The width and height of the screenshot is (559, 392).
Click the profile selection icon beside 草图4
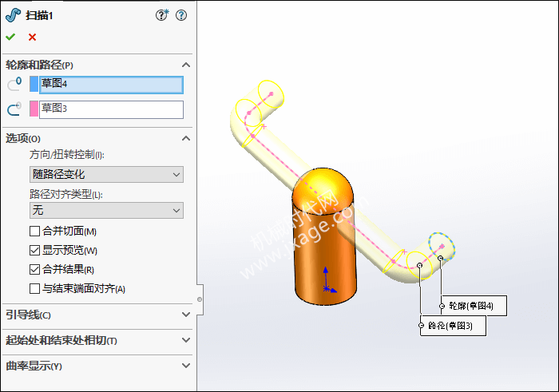pos(14,84)
